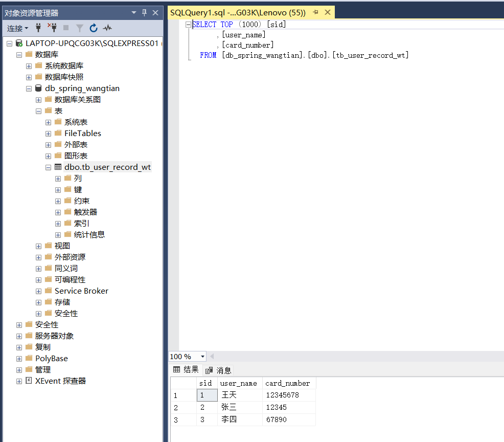Viewport: 504px width, 442px height.
Task: Click the card_number column header in results
Action: pos(289,383)
